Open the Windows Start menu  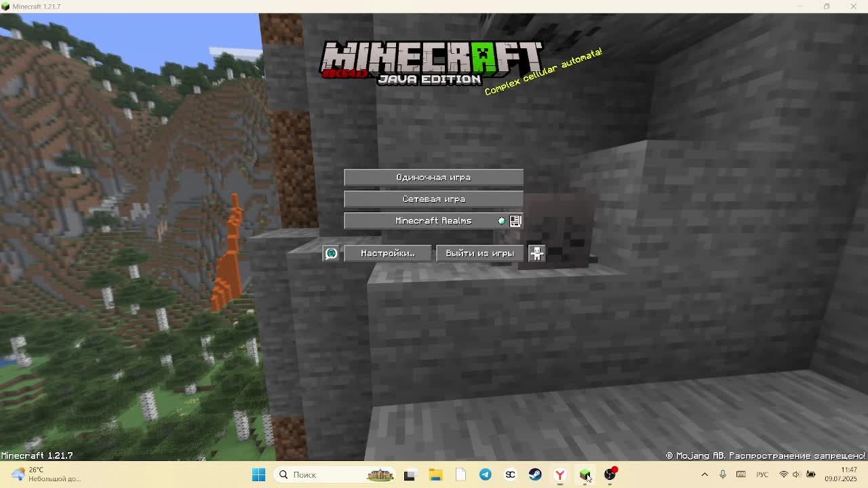258,474
